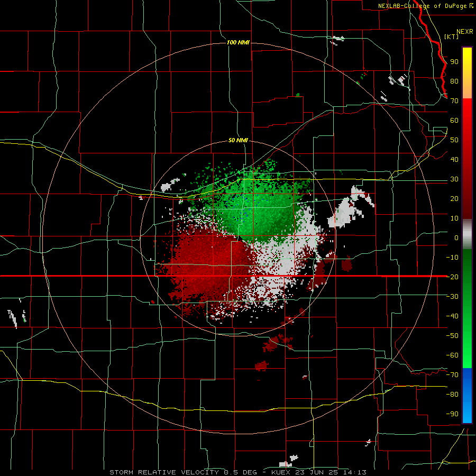
Task: Click the -10 scale value
Action: point(452,258)
